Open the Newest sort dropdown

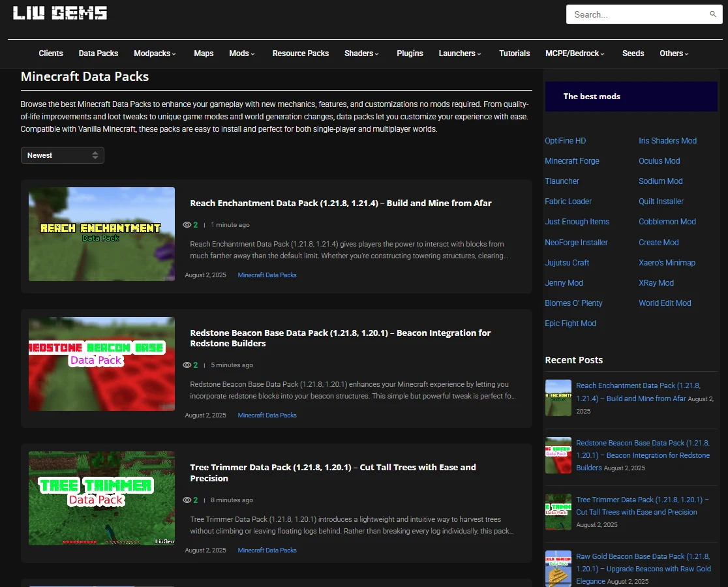[x=62, y=155]
